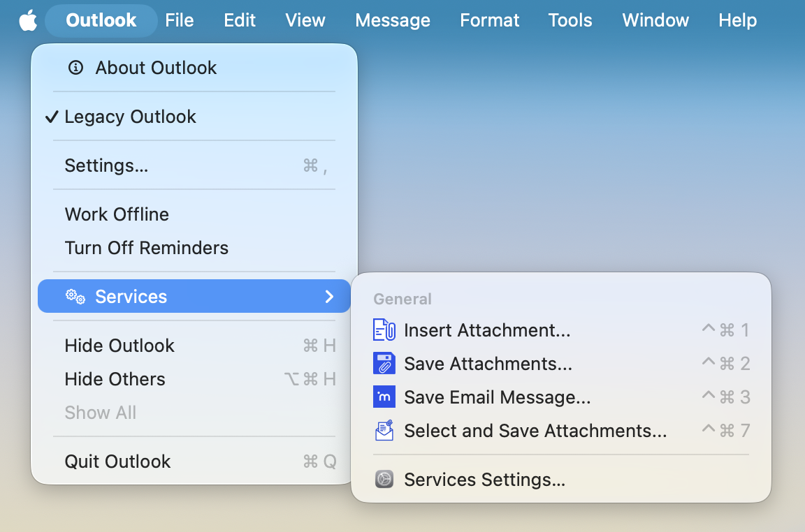The image size is (805, 532).
Task: Open the Window menu
Action: coord(655,20)
